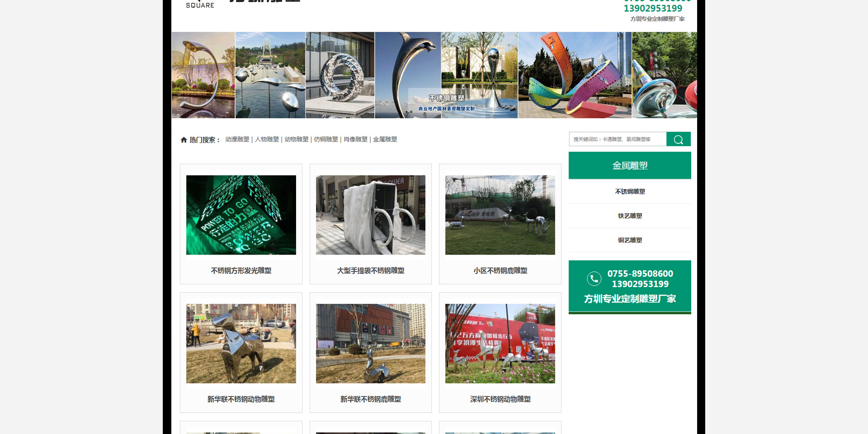The image size is (868, 434).
Task: Click the 不锈钢雕塑 caption on the banner
Action: click(447, 98)
